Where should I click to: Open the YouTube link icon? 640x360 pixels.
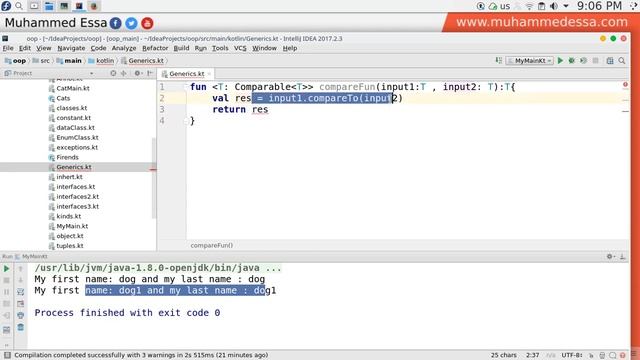click(147, 23)
